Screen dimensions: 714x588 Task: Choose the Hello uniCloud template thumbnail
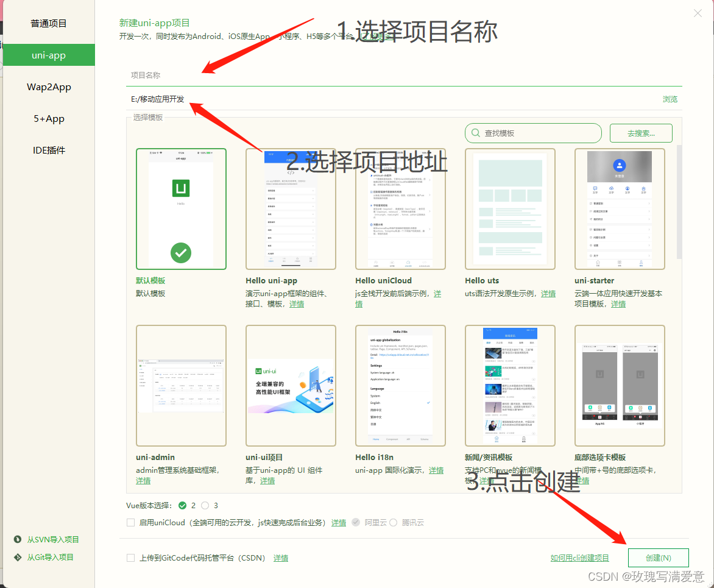point(400,208)
